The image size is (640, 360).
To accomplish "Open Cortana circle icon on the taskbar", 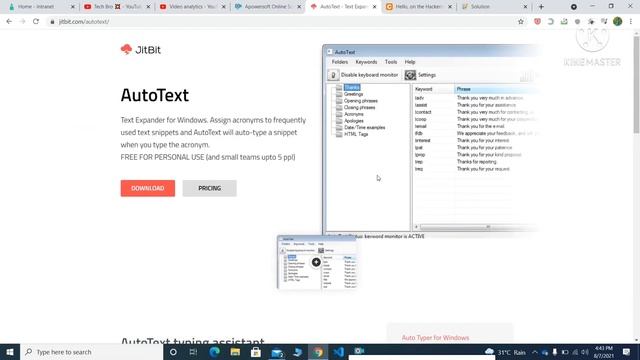I will pyautogui.click(x=173, y=352).
